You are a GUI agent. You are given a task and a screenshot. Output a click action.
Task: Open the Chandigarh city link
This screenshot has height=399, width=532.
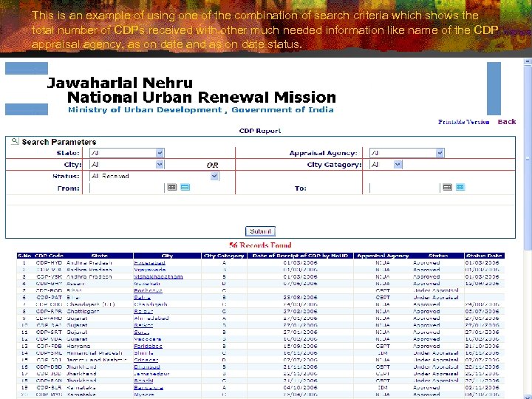tap(151, 304)
